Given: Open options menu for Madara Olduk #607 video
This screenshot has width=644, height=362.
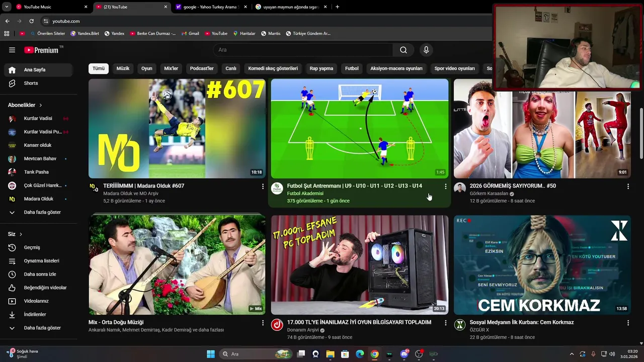Looking at the screenshot, I should coord(263,187).
